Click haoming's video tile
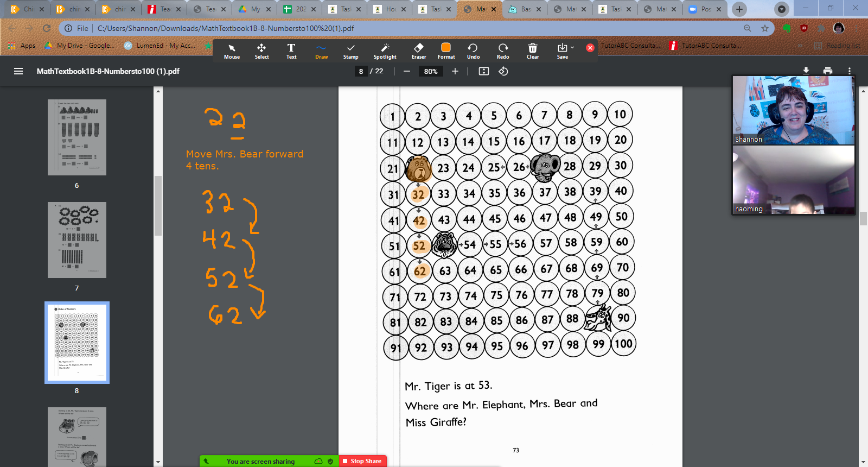 [x=793, y=180]
